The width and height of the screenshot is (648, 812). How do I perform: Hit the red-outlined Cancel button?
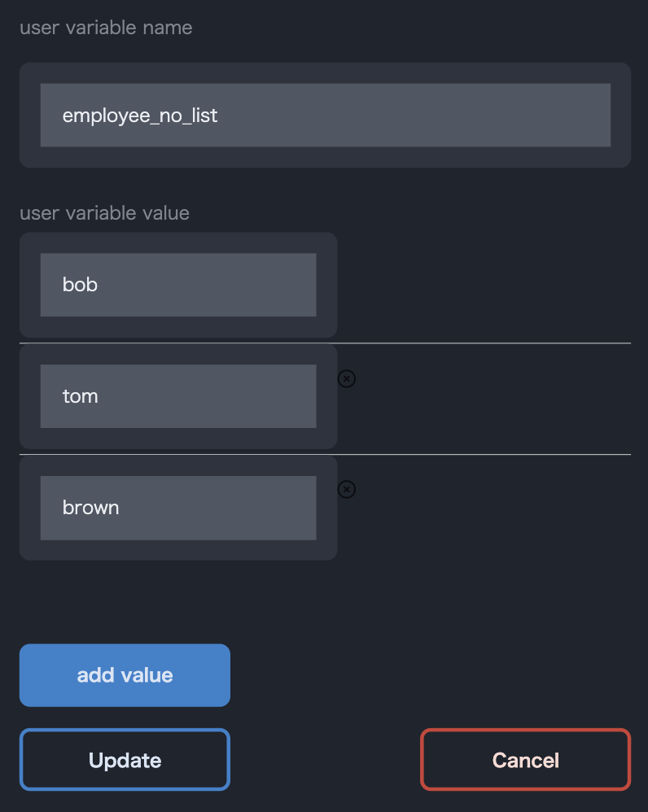[525, 760]
